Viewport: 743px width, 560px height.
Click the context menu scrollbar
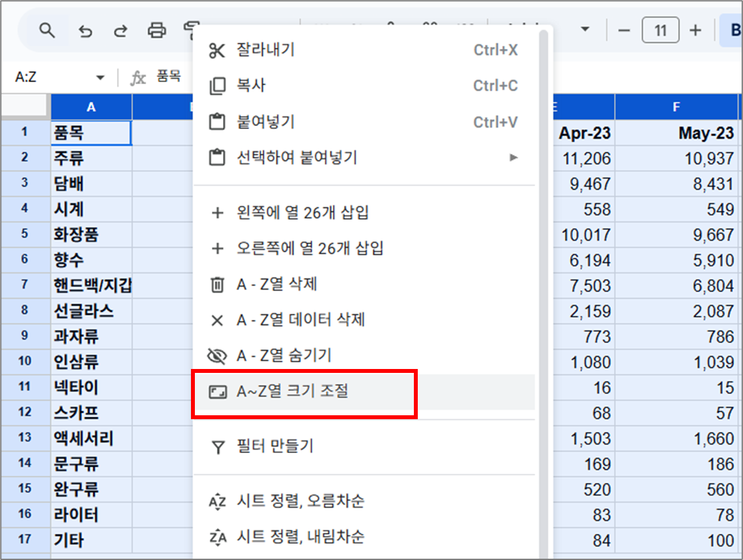point(544,294)
